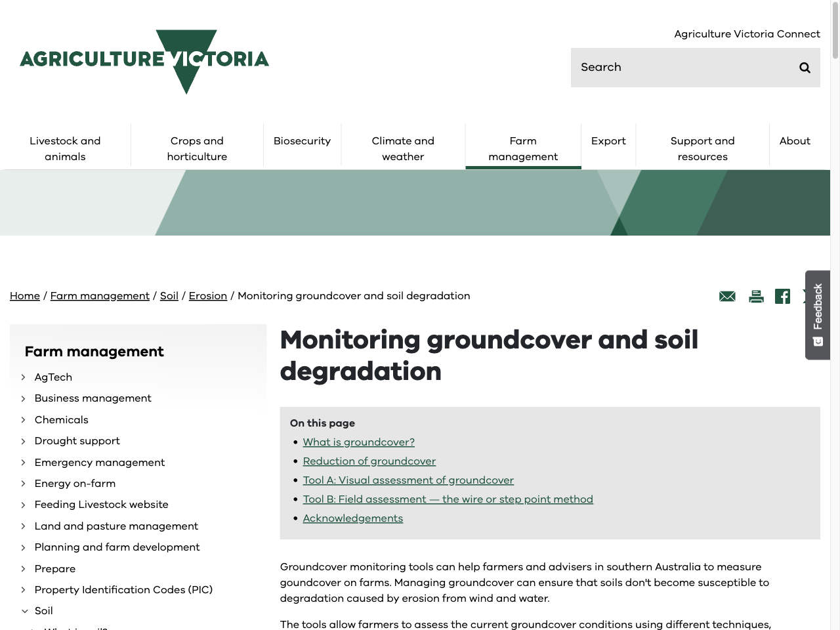The image size is (840, 630).
Task: Open the Feedback side panel
Action: coord(817,308)
